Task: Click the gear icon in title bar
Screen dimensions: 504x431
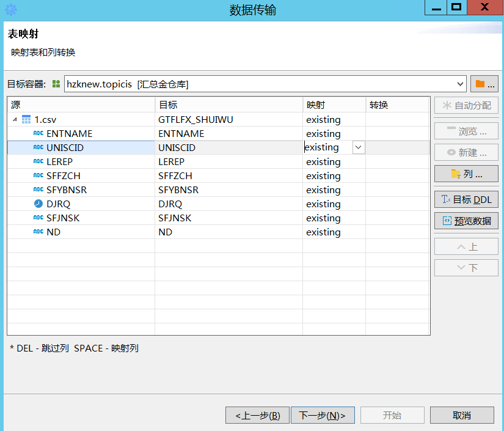Action: tap(11, 10)
